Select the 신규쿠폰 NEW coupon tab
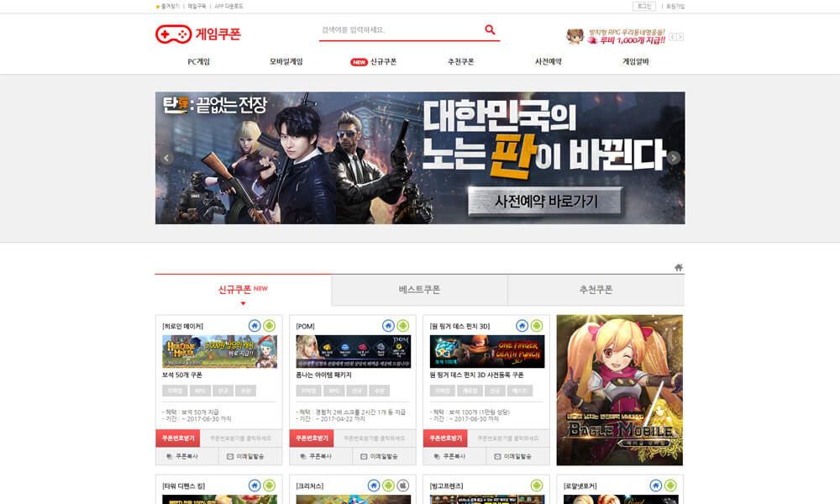Image resolution: width=840 pixels, height=504 pixels. (244, 290)
